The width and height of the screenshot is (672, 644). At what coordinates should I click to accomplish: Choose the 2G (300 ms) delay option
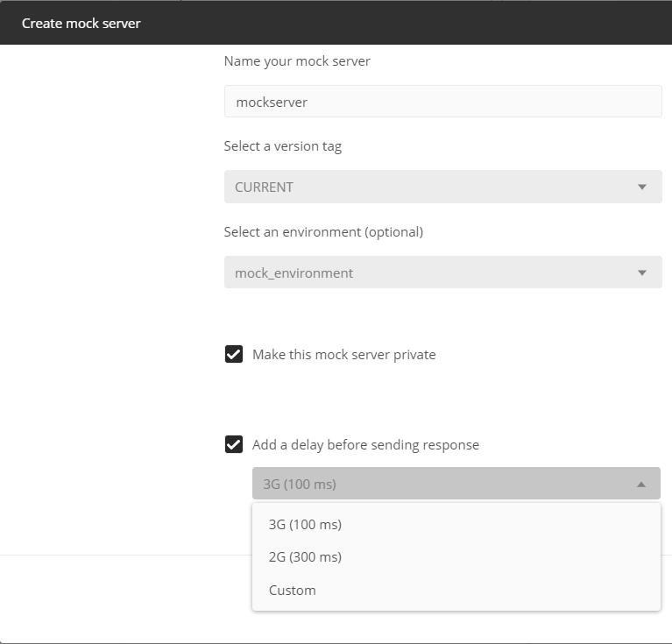(x=305, y=557)
